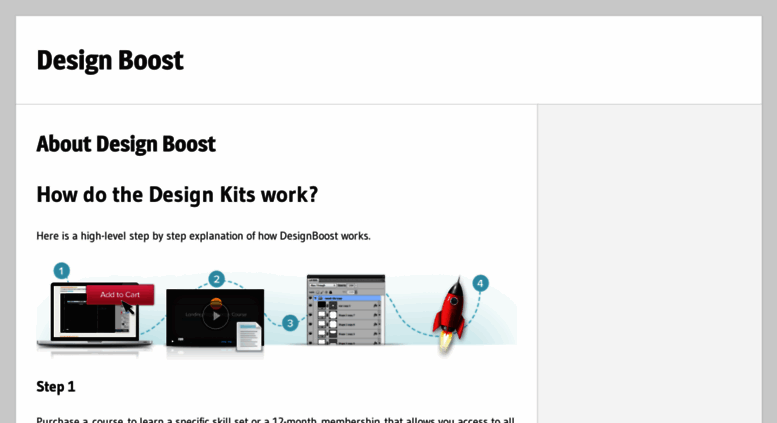Viewport: 777px width, 423px height.
Task: Click the step 3 circle badge
Action: 290,323
